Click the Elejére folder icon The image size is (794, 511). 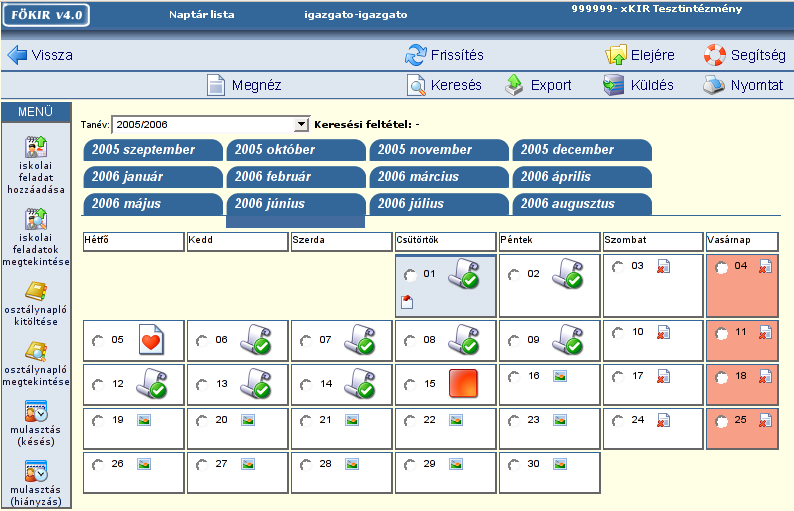(616, 55)
